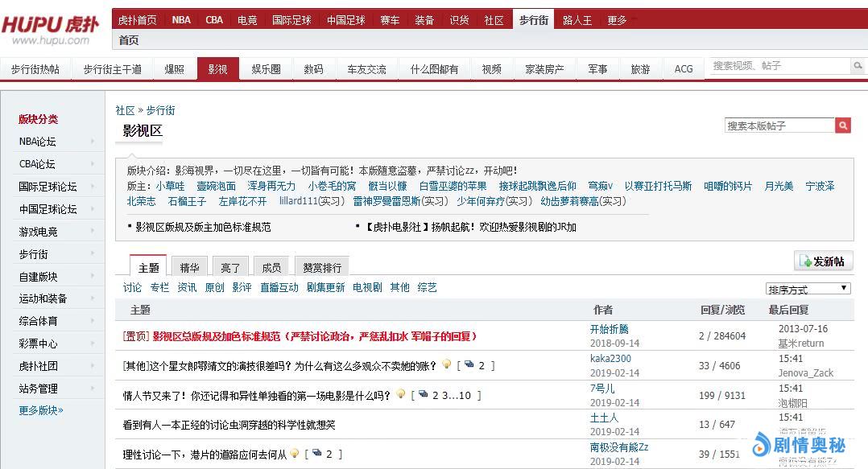The height and width of the screenshot is (469, 868).
Task: Filter threads by 直播互动
Action: click(x=279, y=287)
